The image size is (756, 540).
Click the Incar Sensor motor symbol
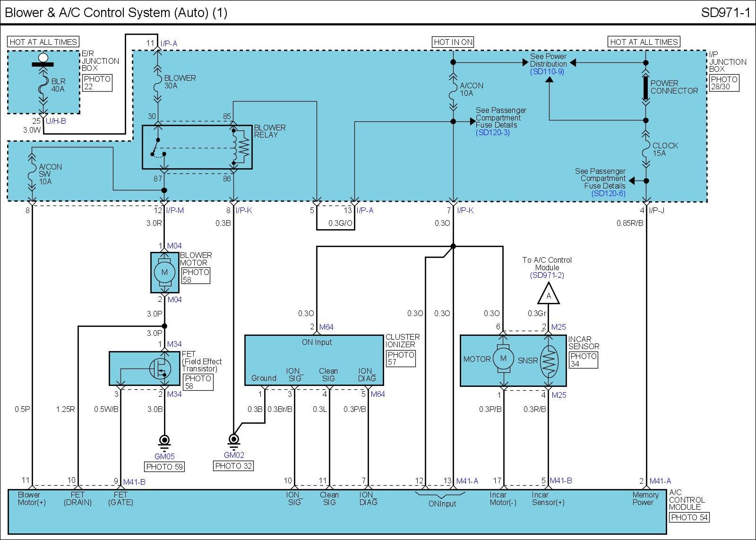point(503,359)
